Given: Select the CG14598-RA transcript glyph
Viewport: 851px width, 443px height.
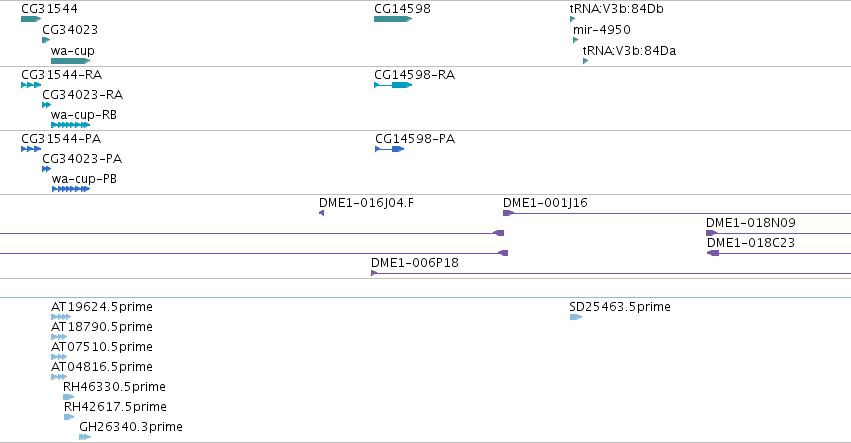Looking at the screenshot, I should click(393, 85).
